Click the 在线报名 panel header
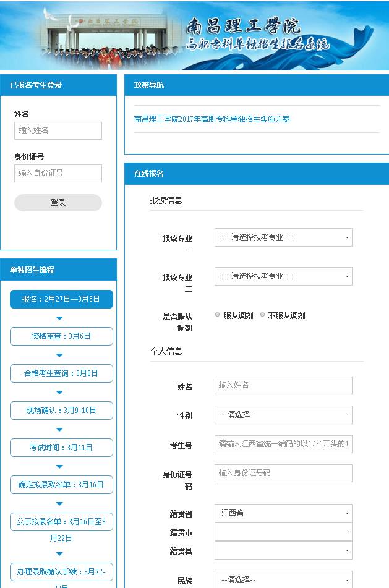389x588 pixels. [x=257, y=174]
